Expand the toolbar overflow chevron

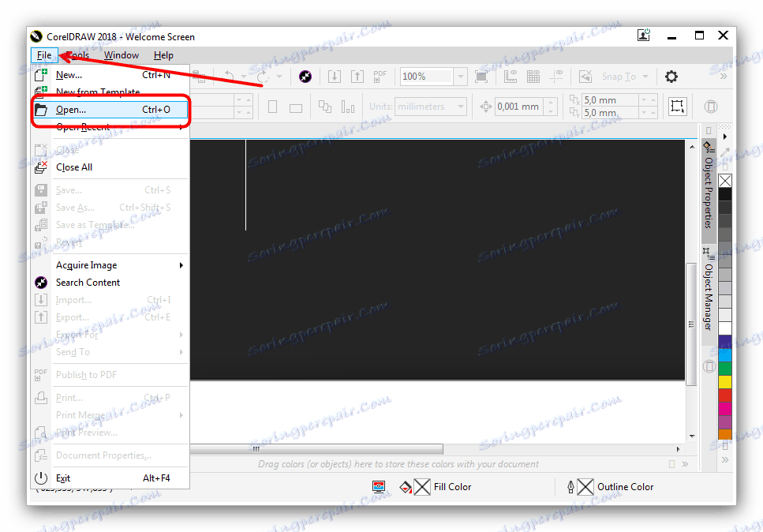[724, 77]
